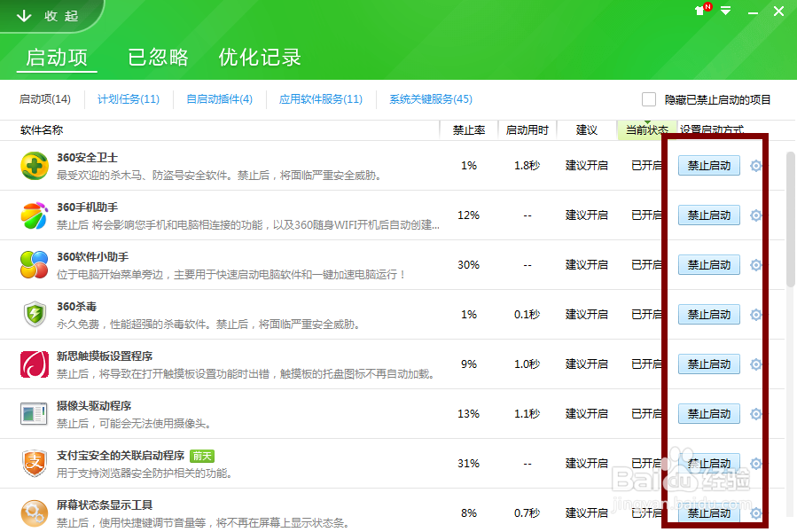Sort by the 禁止率 column header

(469, 130)
